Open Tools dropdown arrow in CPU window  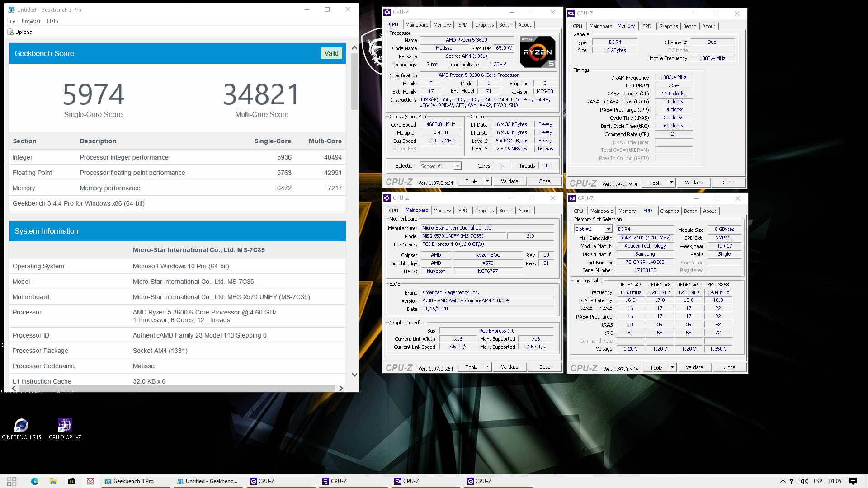click(x=487, y=181)
